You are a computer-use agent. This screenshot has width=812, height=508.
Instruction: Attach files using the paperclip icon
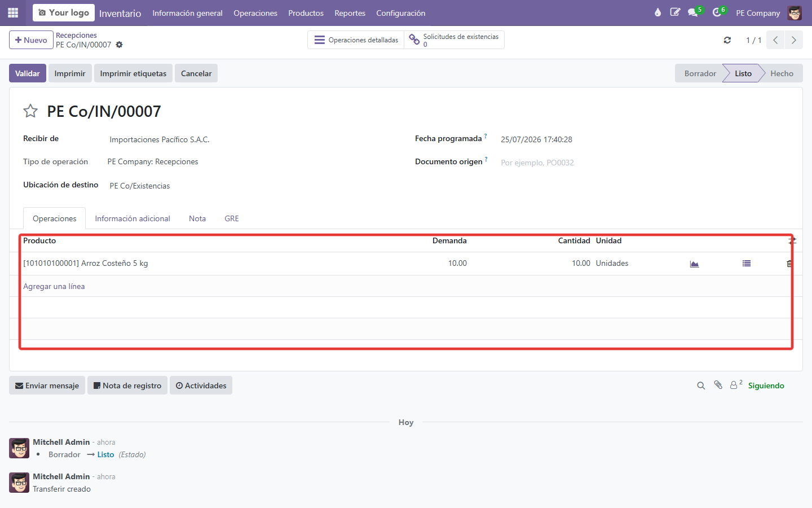718,385
